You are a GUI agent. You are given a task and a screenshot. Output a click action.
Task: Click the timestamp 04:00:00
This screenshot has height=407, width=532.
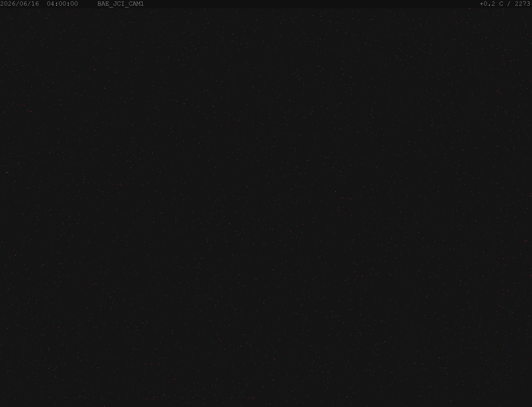click(x=63, y=4)
